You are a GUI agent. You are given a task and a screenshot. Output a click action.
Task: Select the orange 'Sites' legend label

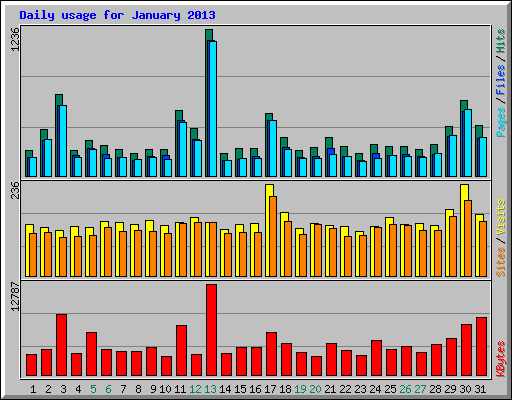(500, 262)
